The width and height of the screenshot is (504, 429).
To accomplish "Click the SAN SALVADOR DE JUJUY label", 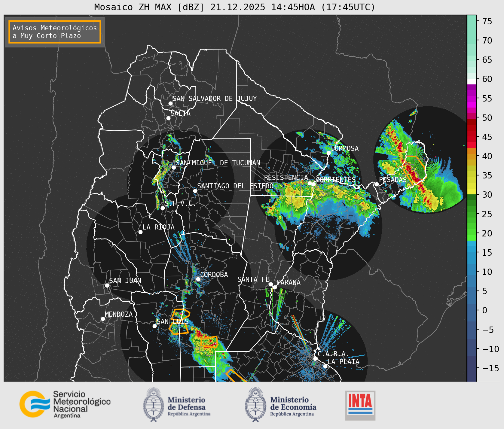I will (215, 99).
